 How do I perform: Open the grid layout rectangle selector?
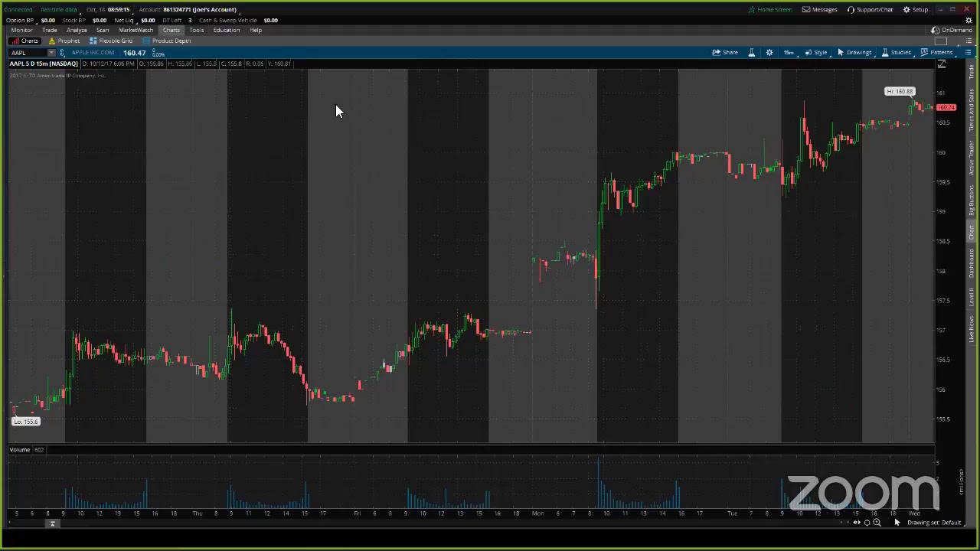coord(942,41)
